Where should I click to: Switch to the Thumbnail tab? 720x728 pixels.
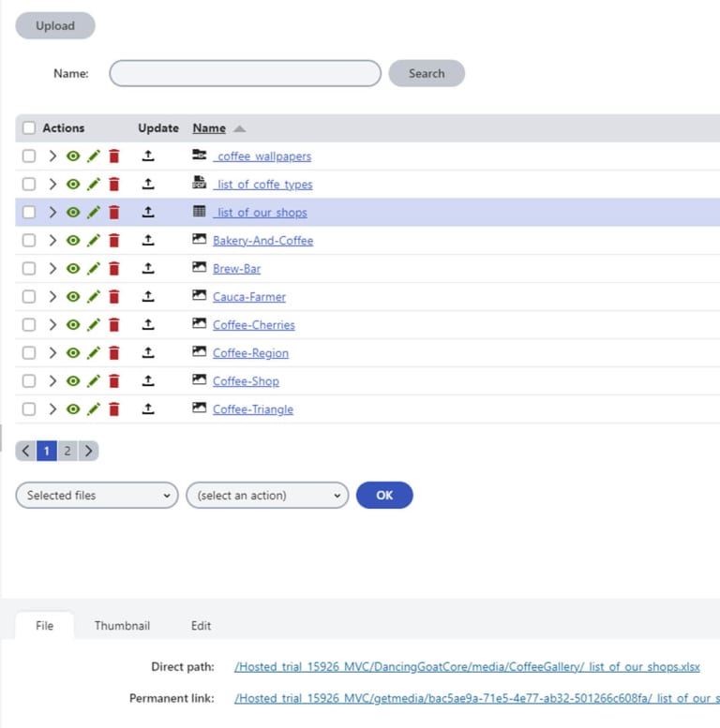coord(122,626)
